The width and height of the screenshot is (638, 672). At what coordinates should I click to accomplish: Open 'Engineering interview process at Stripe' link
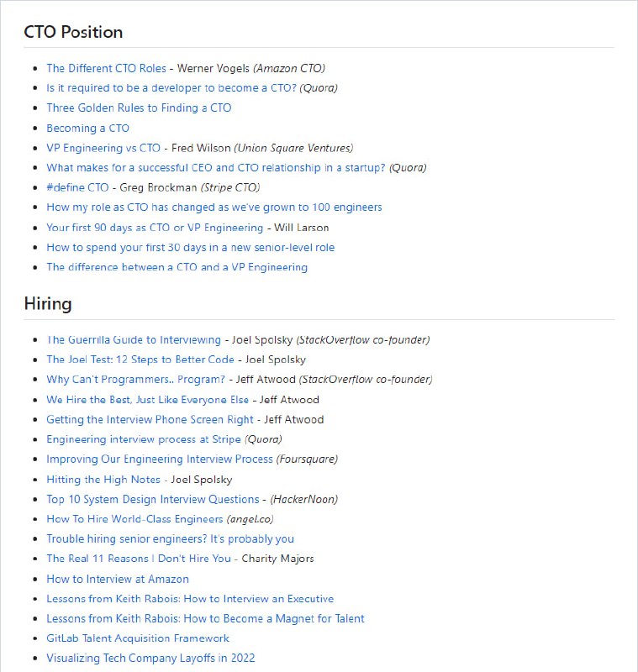click(143, 439)
